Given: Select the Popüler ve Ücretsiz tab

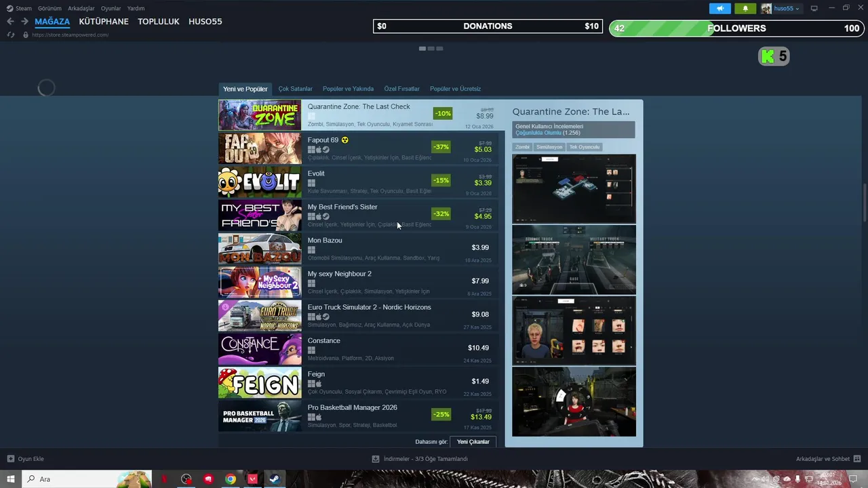Looking at the screenshot, I should coord(456,89).
